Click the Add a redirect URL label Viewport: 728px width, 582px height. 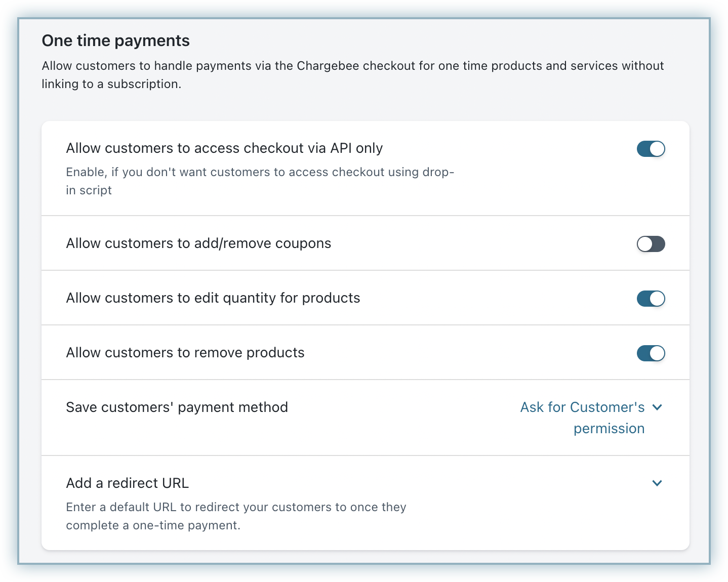pos(127,483)
